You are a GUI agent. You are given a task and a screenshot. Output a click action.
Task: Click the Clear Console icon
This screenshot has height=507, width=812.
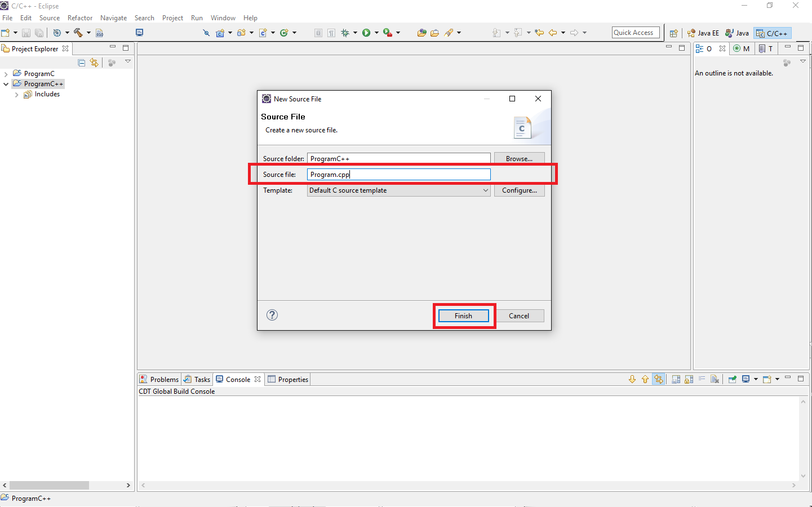tap(715, 379)
